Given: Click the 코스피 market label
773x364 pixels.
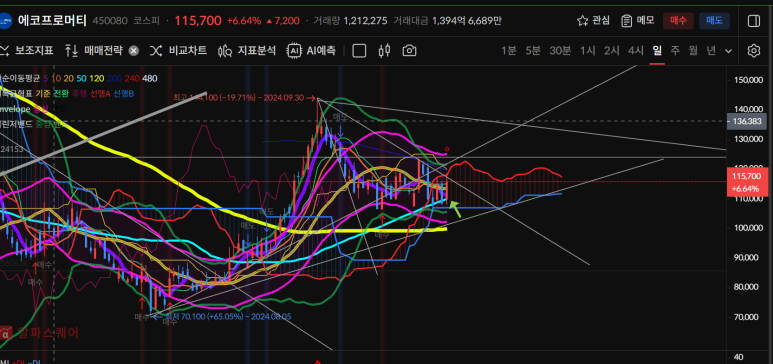Looking at the screenshot, I should point(146,21).
